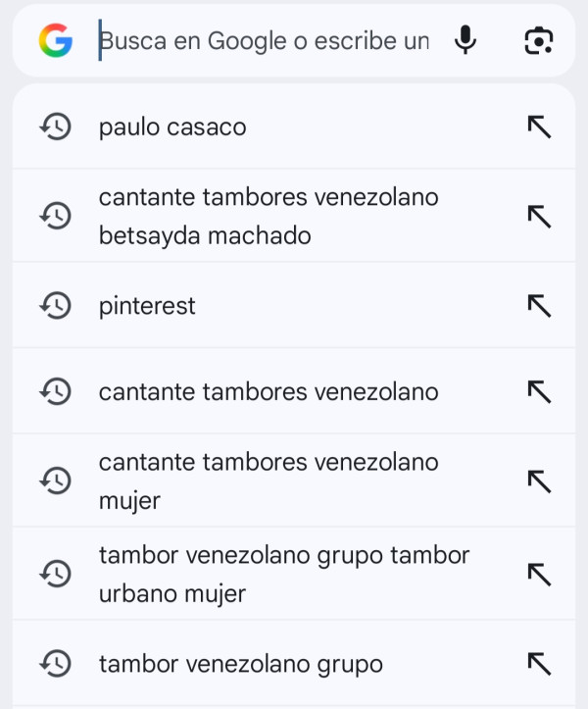Open Google Lens camera search
588x709 pixels.
[538, 41]
